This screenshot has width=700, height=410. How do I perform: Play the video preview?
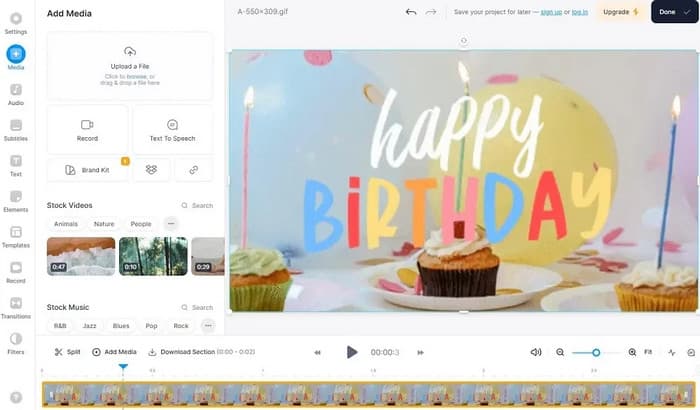[x=352, y=352]
